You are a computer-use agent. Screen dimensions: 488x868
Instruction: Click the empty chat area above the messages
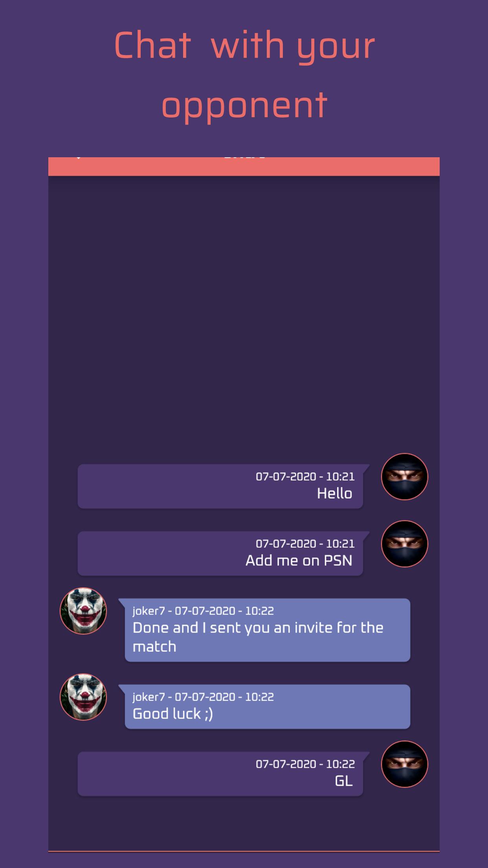(244, 314)
